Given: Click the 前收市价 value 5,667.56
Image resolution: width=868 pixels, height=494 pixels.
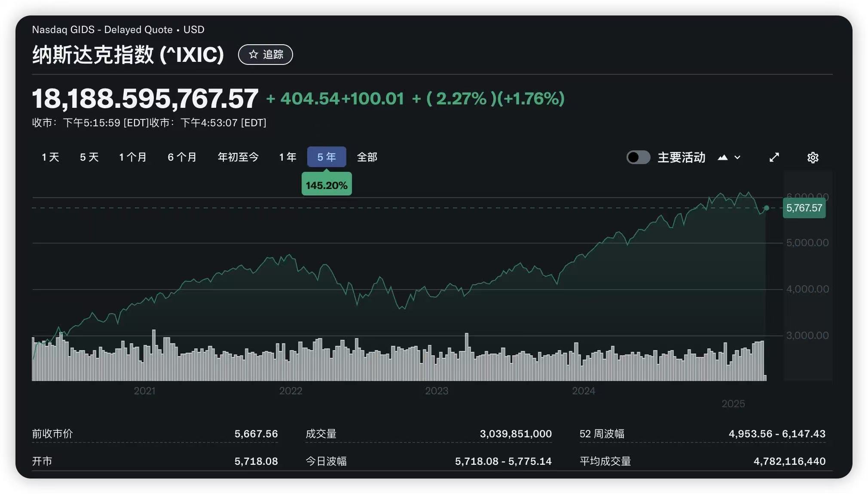Looking at the screenshot, I should [256, 434].
